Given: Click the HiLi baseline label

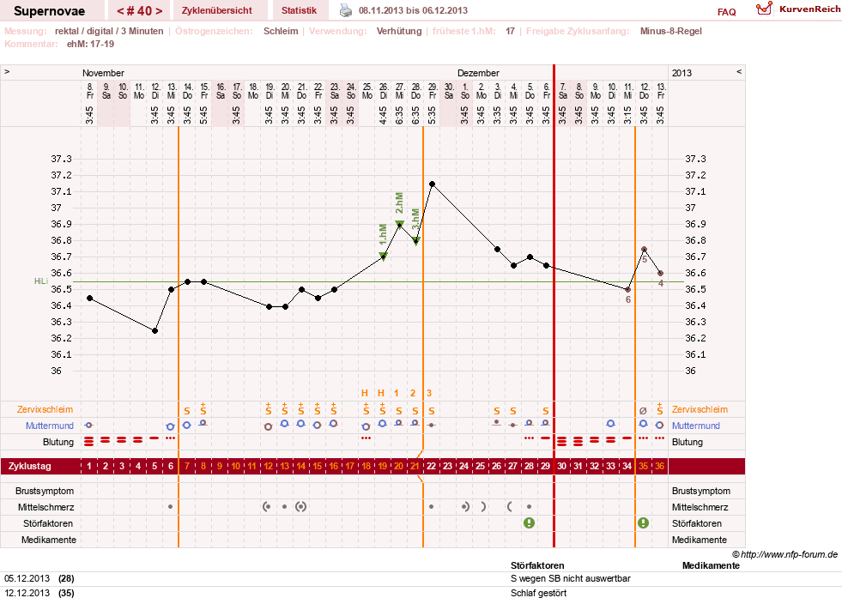Looking at the screenshot, I should pyautogui.click(x=41, y=281).
